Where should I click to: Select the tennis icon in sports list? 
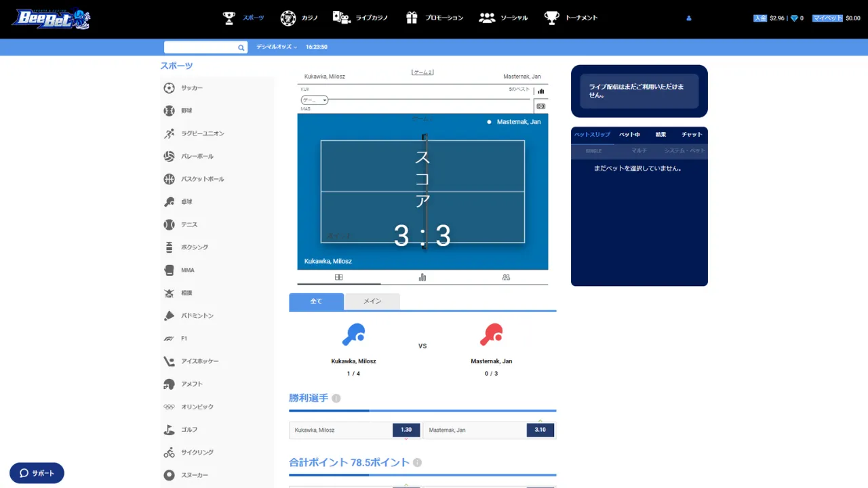coord(169,224)
